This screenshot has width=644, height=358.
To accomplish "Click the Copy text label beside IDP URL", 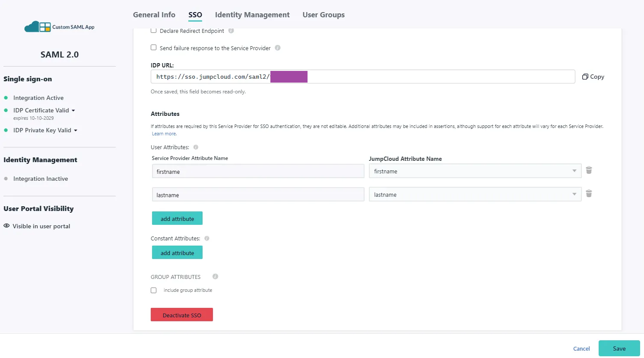I will [597, 77].
